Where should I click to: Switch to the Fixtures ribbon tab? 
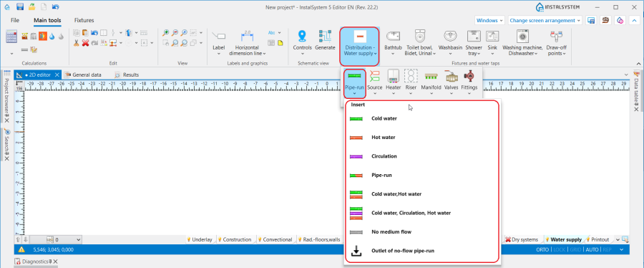click(84, 20)
